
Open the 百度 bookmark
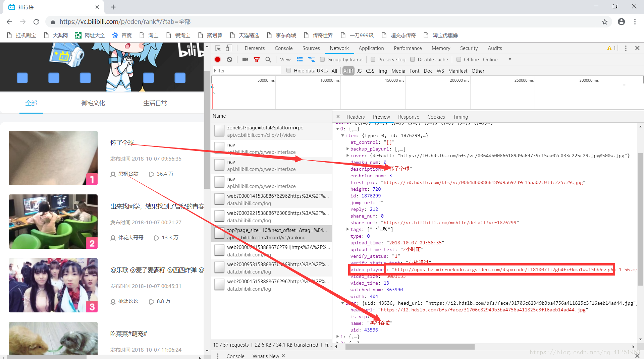(122, 36)
